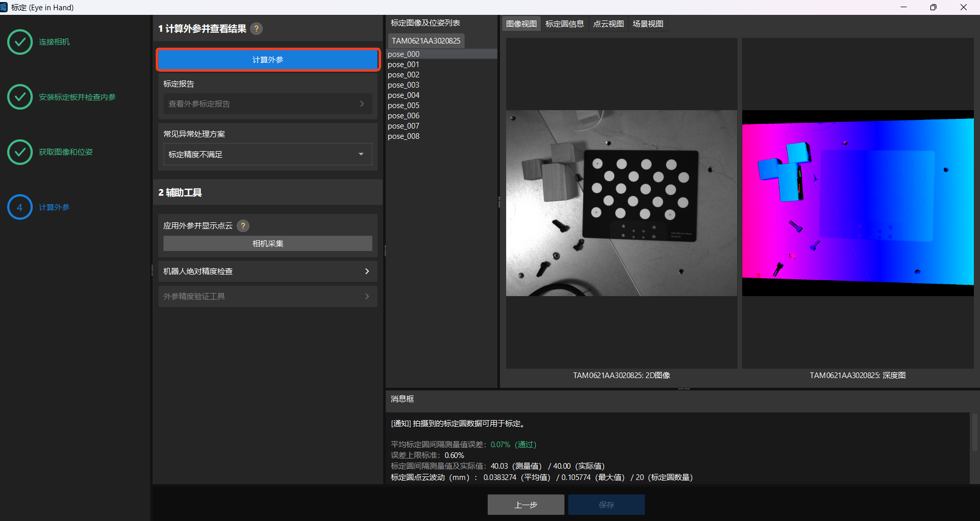The width and height of the screenshot is (980, 521).
Task: Click the 2D calibration board image
Action: tap(621, 203)
